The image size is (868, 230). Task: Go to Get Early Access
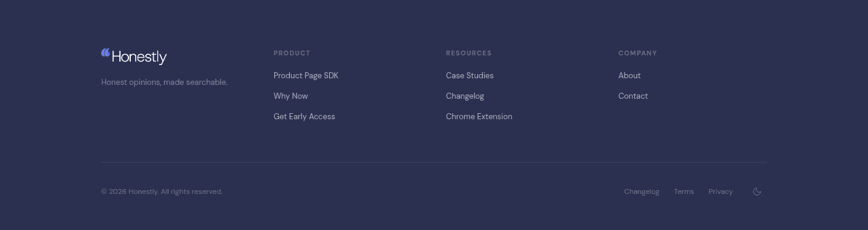[304, 116]
